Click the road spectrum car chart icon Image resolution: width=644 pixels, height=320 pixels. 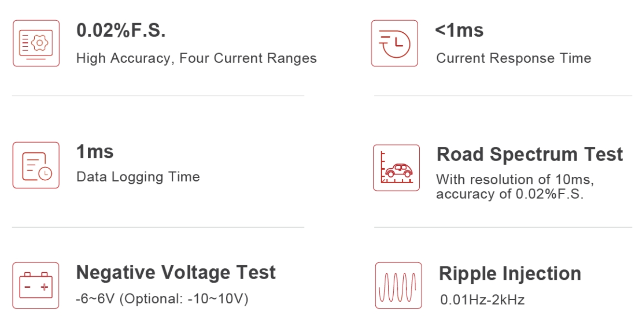[x=397, y=168]
